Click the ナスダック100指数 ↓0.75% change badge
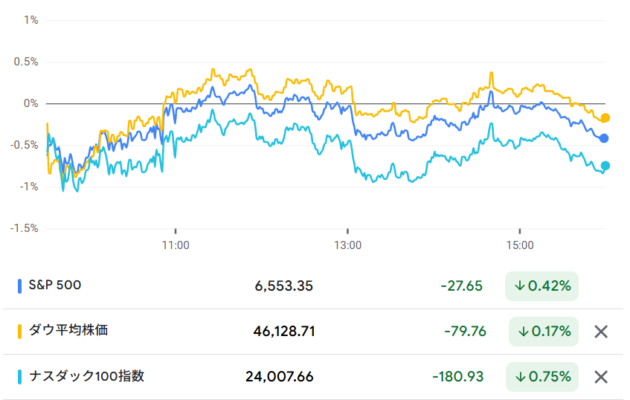 click(542, 377)
